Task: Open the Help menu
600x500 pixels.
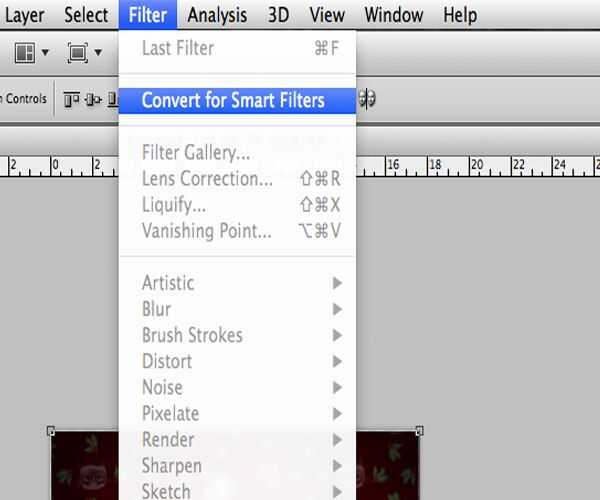Action: coord(460,15)
